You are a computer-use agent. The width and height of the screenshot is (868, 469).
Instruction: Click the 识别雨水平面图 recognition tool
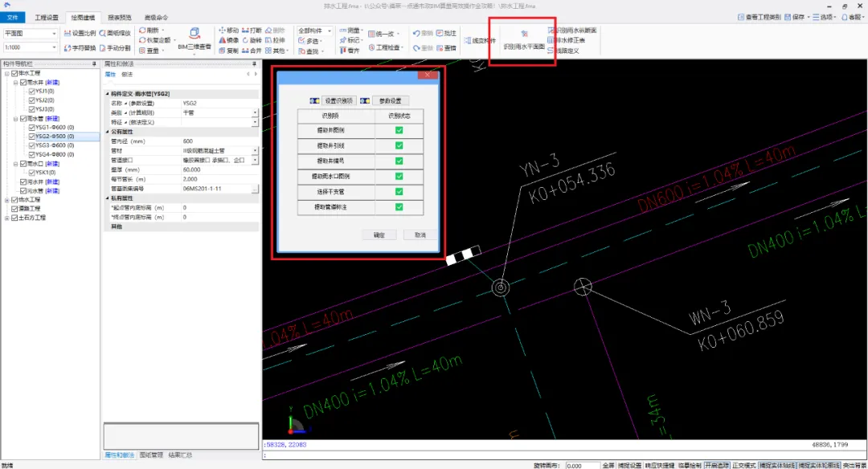click(x=524, y=41)
